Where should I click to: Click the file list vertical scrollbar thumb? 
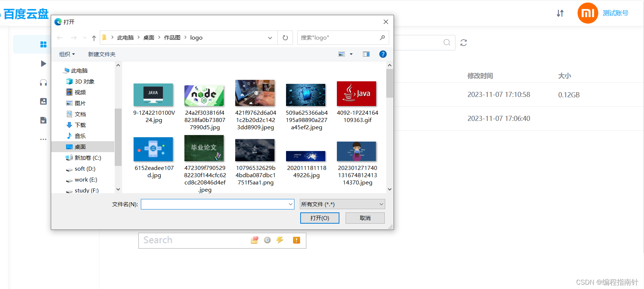point(390,84)
